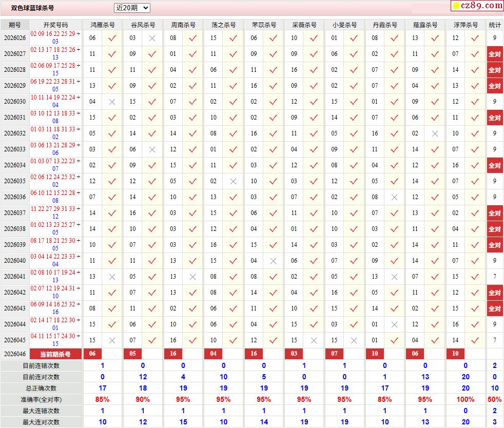Select the 浮萍杀号 column header

466,25
